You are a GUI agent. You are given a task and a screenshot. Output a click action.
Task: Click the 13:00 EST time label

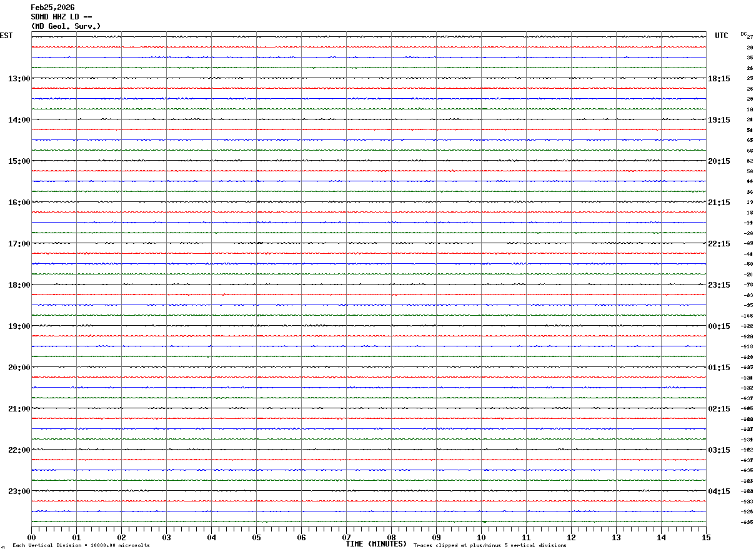[19, 79]
